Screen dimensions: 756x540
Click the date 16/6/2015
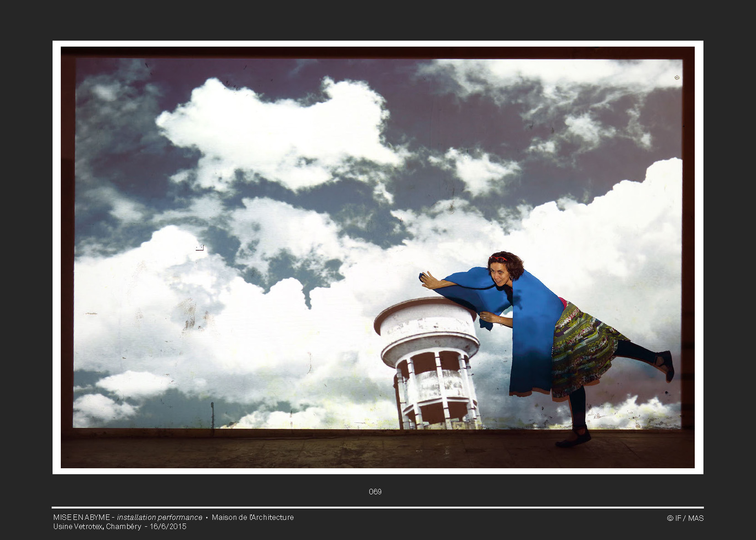pyautogui.click(x=168, y=526)
